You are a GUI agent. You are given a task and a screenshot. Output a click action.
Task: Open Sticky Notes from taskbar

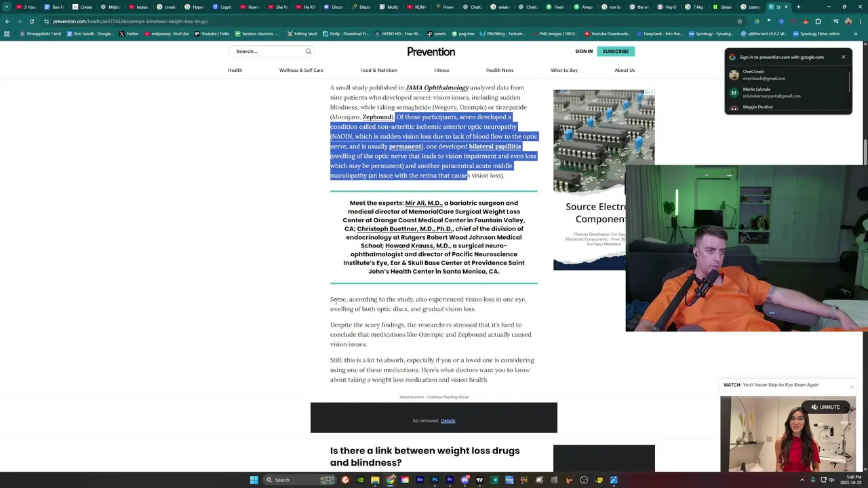coord(599,480)
